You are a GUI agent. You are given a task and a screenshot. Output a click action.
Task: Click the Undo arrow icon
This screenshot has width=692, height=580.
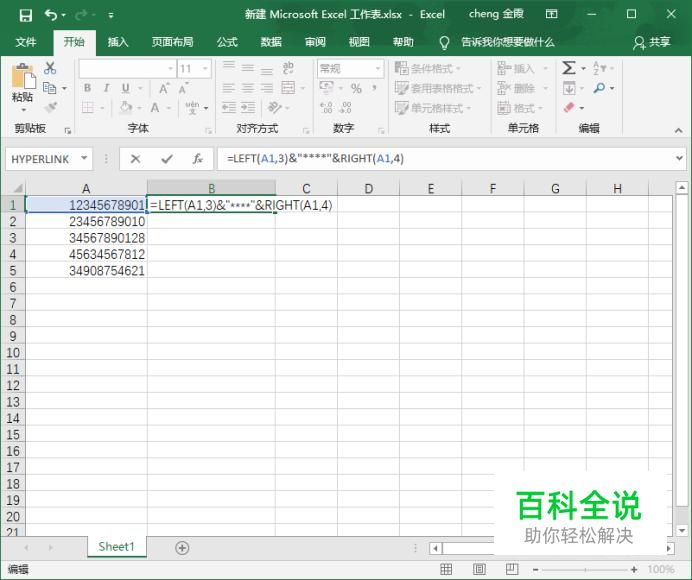click(x=51, y=15)
